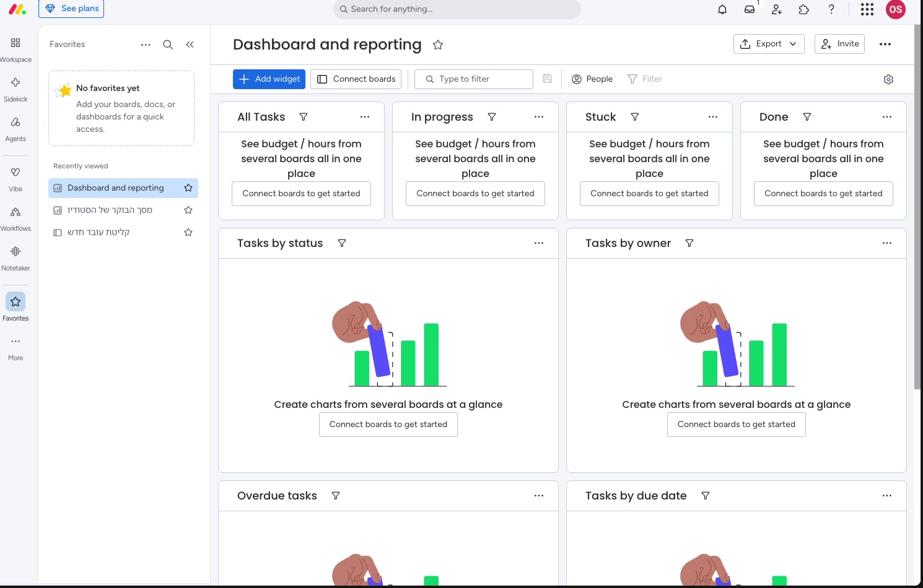Filter the Done widget
This screenshot has height=588, width=923.
(x=807, y=117)
